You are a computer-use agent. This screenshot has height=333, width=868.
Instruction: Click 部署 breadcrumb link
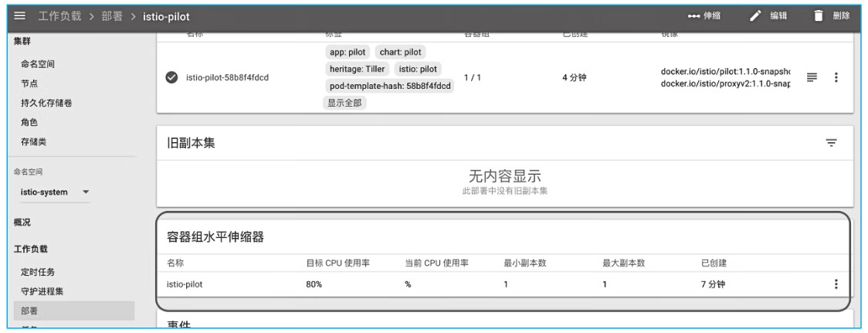click(113, 16)
